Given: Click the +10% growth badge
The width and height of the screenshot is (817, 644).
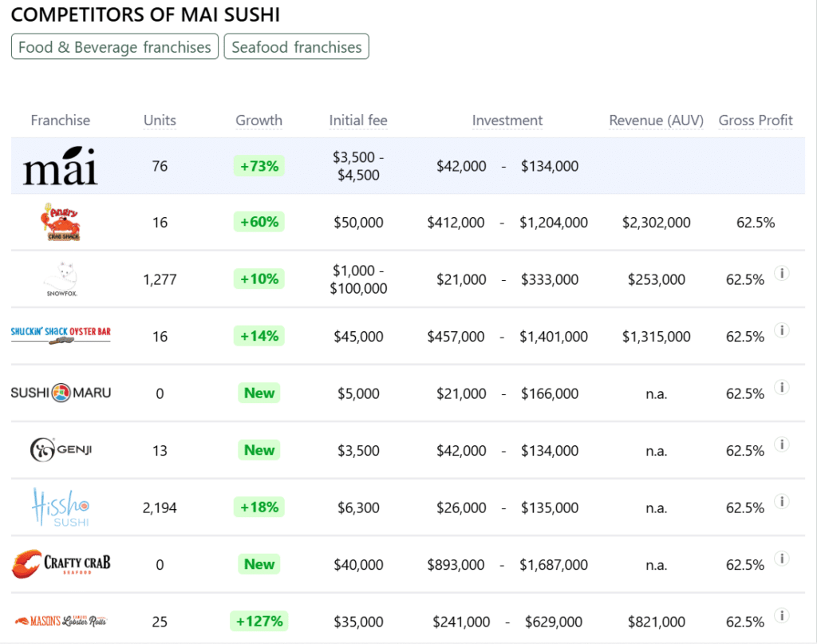Looking at the screenshot, I should pyautogui.click(x=259, y=279).
